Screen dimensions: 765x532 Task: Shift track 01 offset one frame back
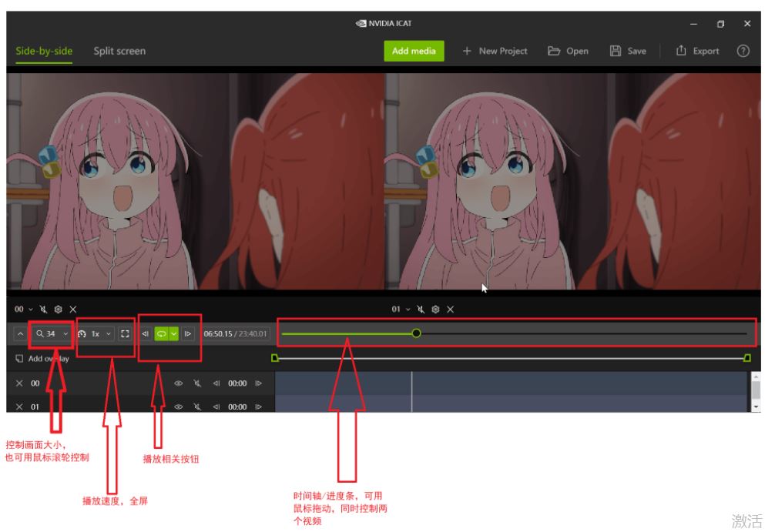(216, 407)
